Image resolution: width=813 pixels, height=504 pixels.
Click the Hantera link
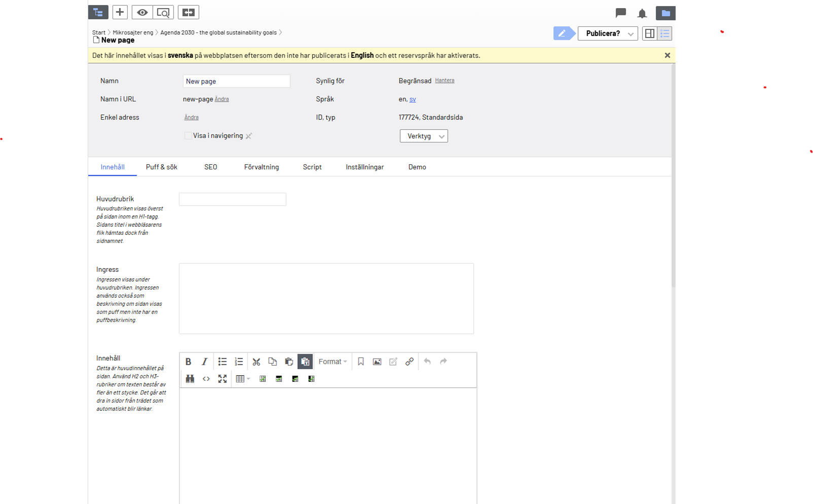click(444, 81)
